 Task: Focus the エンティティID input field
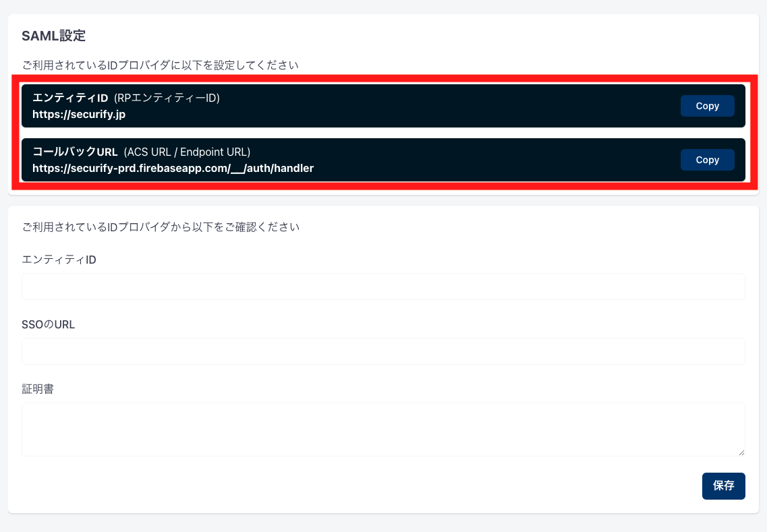coord(383,287)
